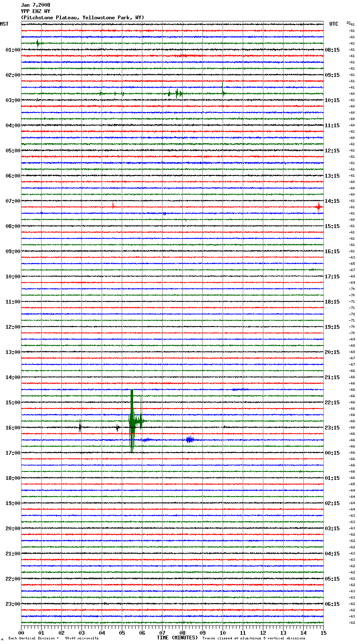Screen dimensions: 357x644
Task: Click the 09:15 UTC time label
Action: click(x=332, y=75)
